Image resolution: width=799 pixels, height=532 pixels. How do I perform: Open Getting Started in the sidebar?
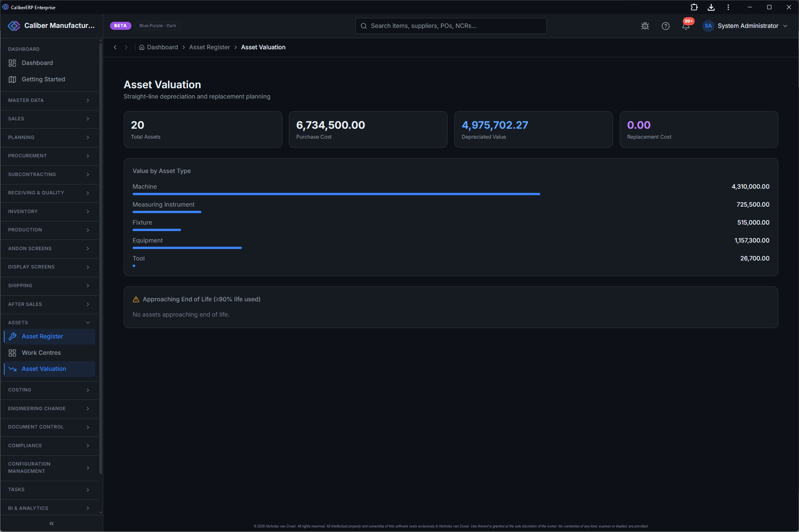(x=49, y=79)
